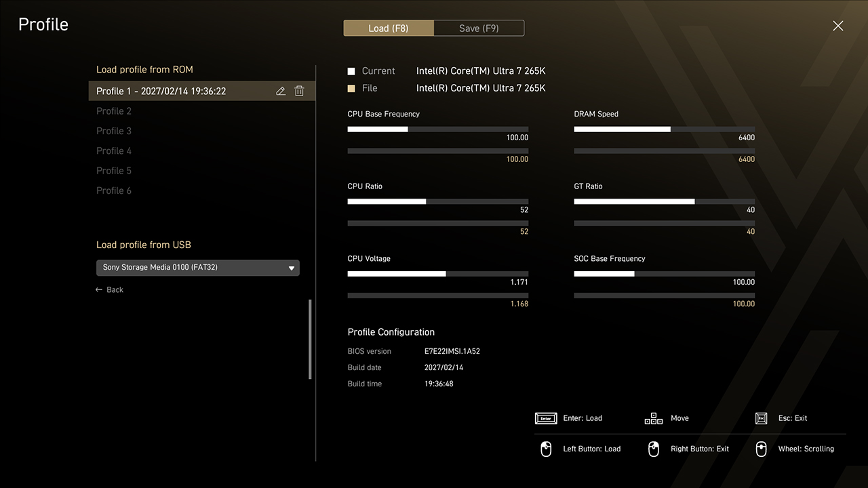Select the Profile 6 slot
This screenshot has height=488, width=868.
(114, 190)
